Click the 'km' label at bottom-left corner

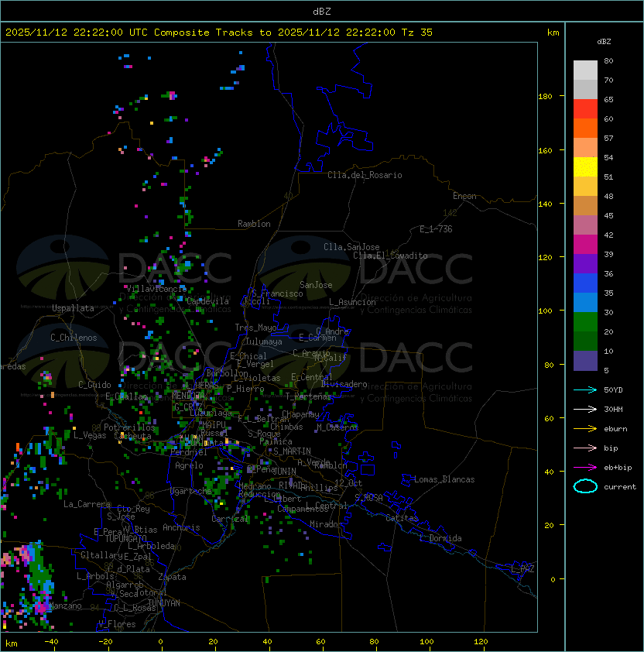click(12, 643)
